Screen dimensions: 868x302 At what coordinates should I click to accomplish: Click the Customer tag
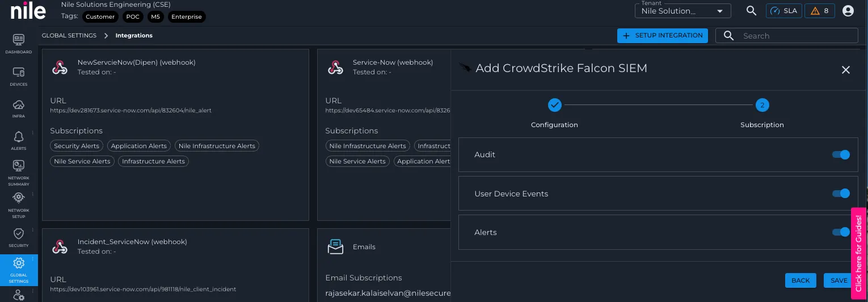tap(100, 16)
